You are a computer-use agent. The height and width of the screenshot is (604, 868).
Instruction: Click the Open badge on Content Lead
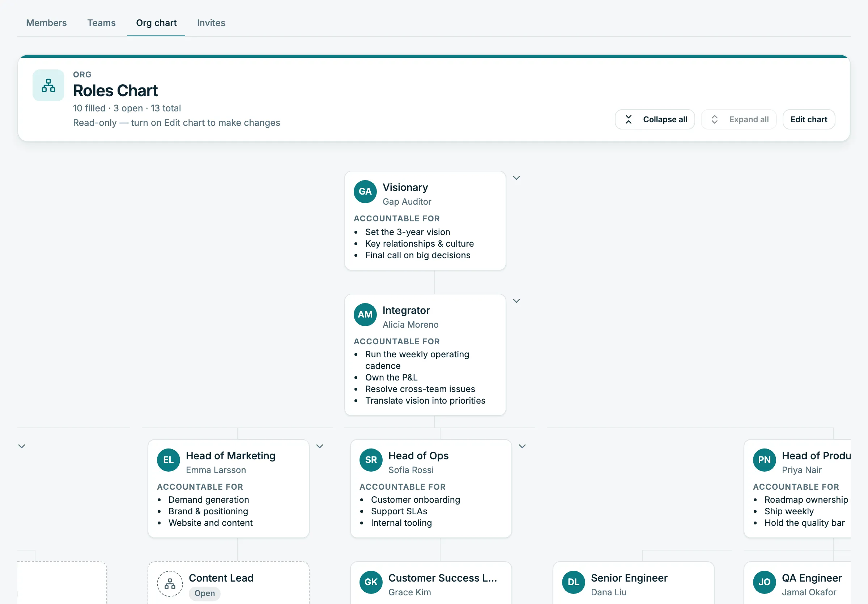205,594
